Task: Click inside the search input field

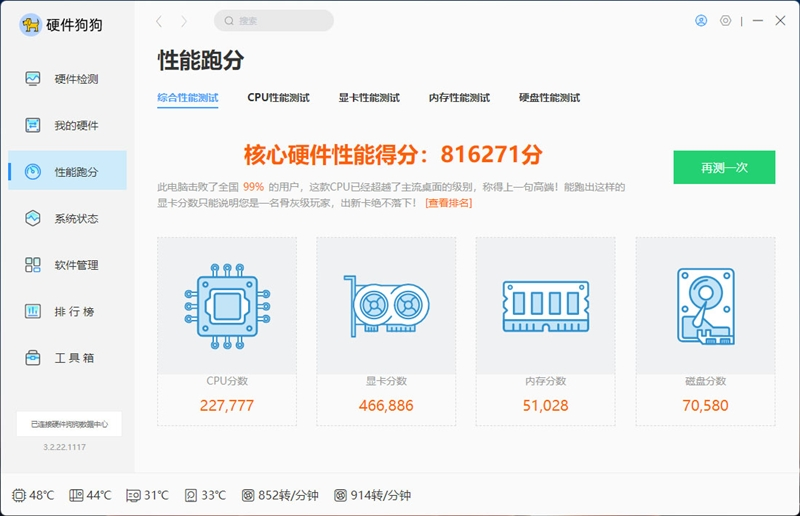Action: tap(274, 21)
